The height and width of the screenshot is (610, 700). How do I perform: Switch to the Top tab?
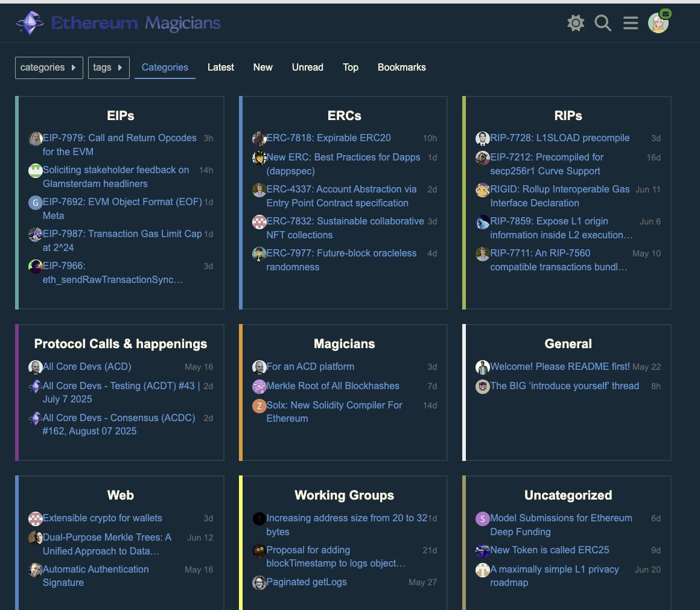351,68
